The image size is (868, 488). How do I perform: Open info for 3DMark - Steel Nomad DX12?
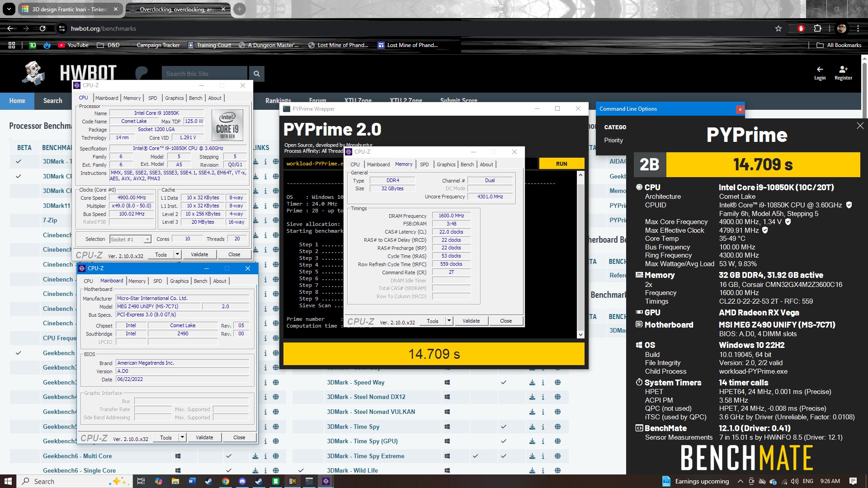tap(543, 397)
